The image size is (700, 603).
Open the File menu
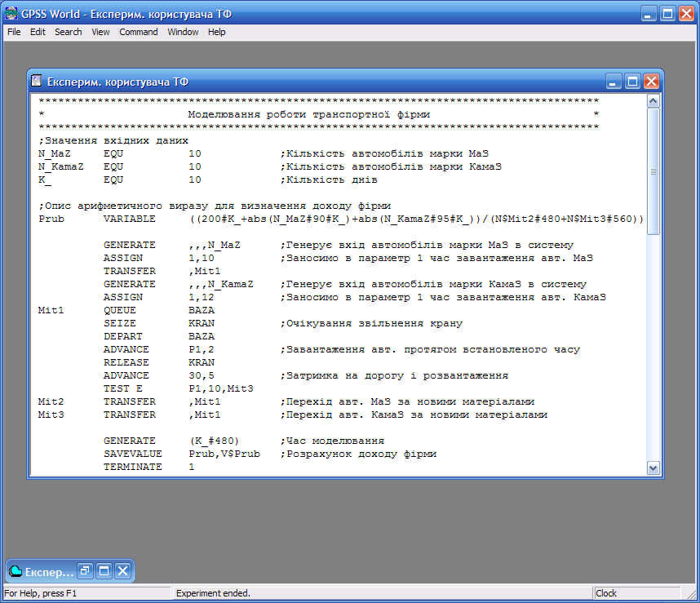click(14, 32)
